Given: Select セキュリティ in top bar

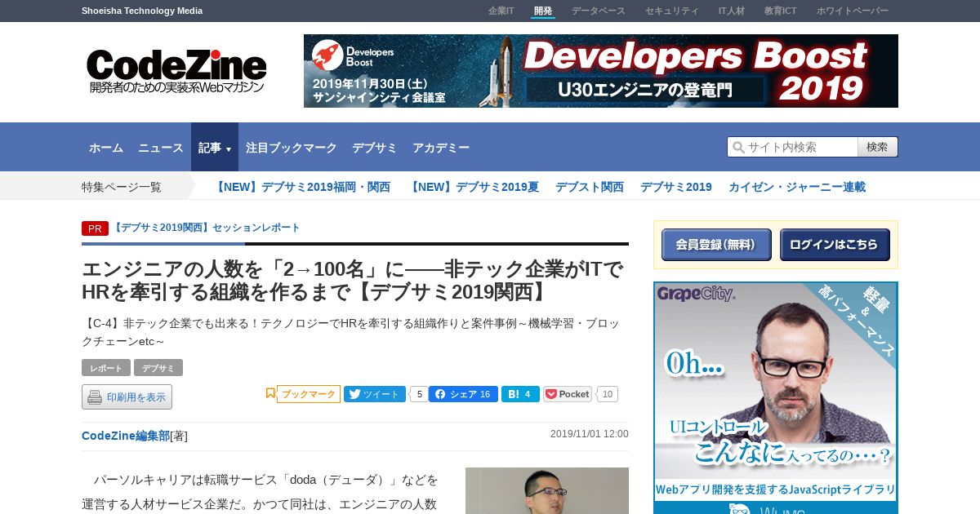Looking at the screenshot, I should pos(672,11).
